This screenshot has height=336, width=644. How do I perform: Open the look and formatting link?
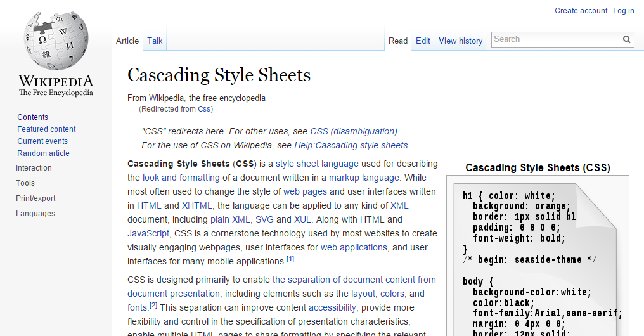click(181, 178)
